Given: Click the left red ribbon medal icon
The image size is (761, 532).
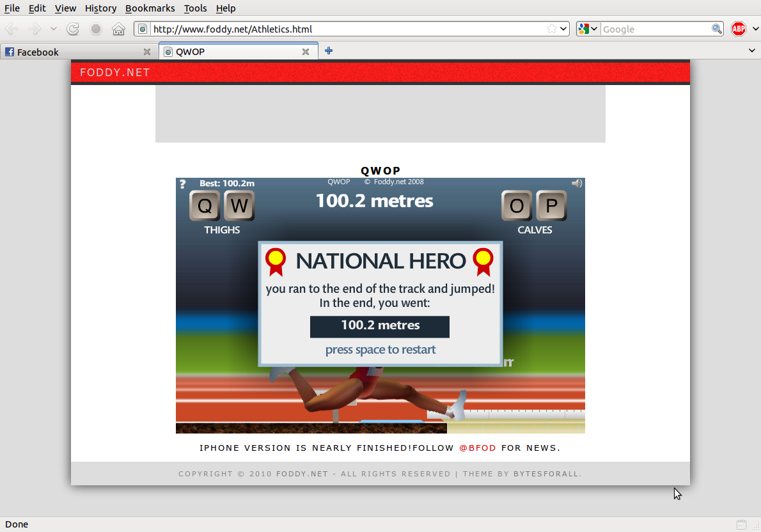Looking at the screenshot, I should tap(276, 262).
